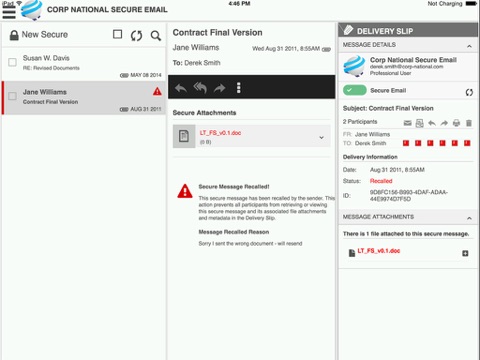Reply all using the double-arrow icon
The height and width of the screenshot is (360, 480).
[x=200, y=88]
